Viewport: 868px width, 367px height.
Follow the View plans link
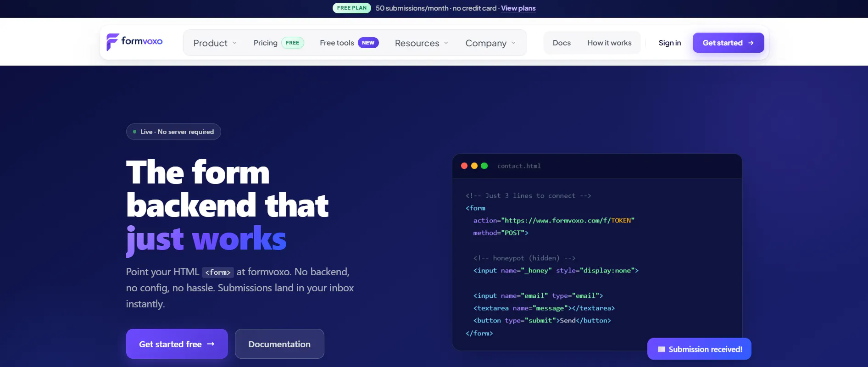pos(518,8)
